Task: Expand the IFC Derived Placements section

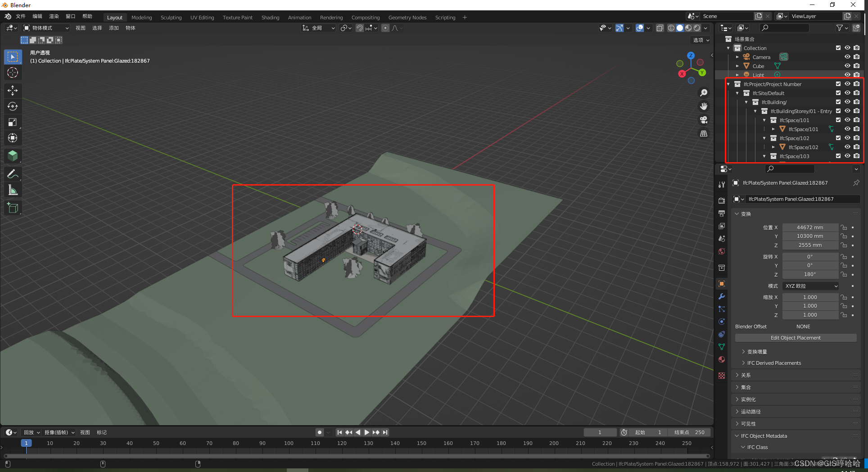Action: tap(773, 363)
